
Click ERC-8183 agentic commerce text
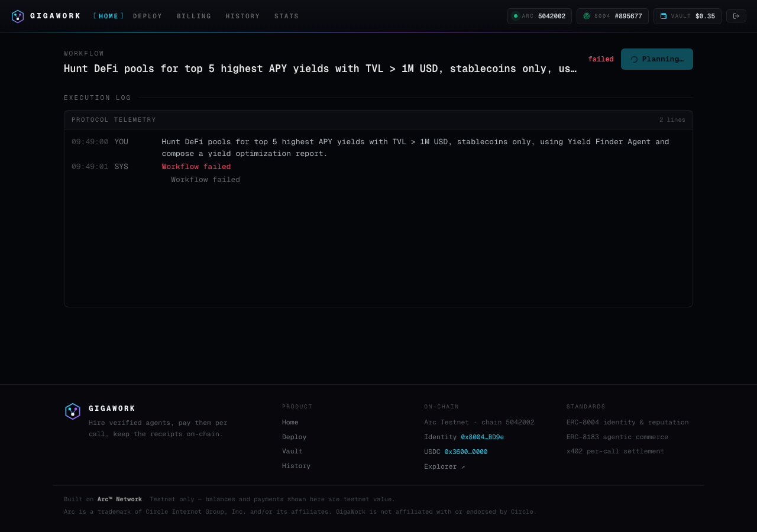(617, 437)
